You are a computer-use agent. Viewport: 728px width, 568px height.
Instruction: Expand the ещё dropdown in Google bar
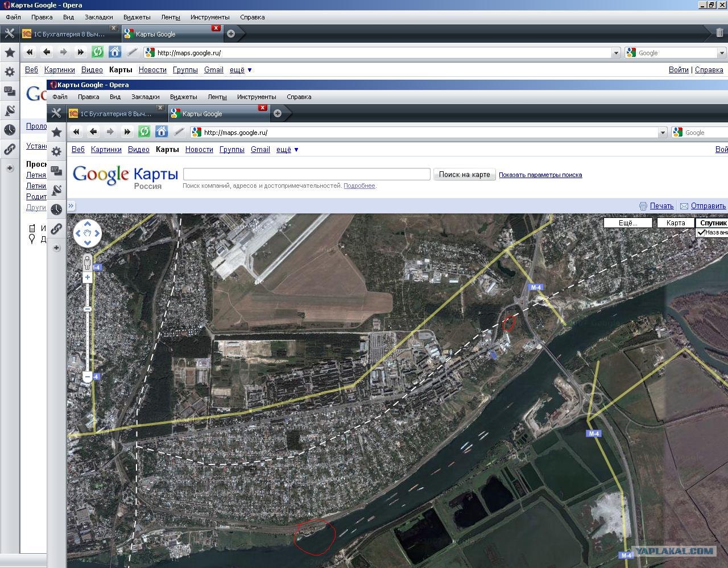(287, 149)
